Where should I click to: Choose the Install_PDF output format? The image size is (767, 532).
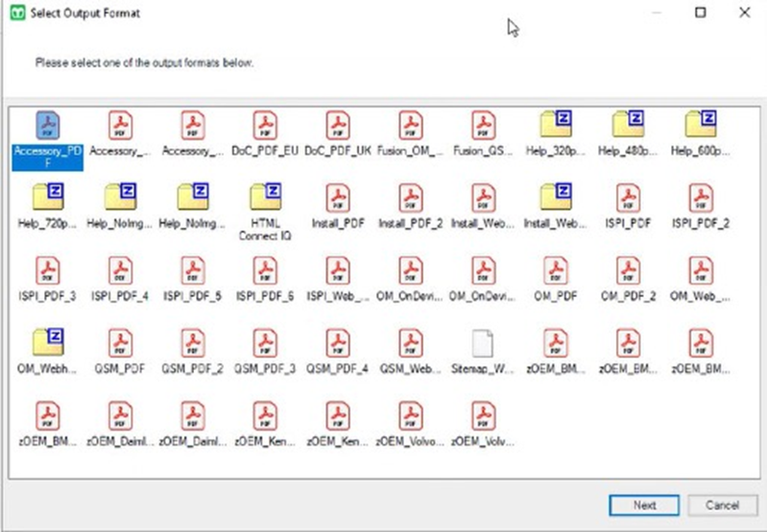[x=338, y=206]
